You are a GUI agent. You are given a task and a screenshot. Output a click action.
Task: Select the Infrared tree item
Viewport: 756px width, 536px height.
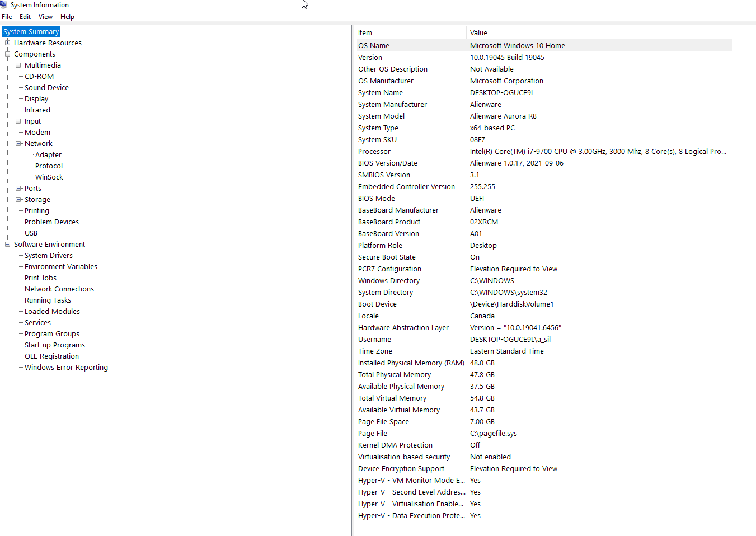(37, 110)
